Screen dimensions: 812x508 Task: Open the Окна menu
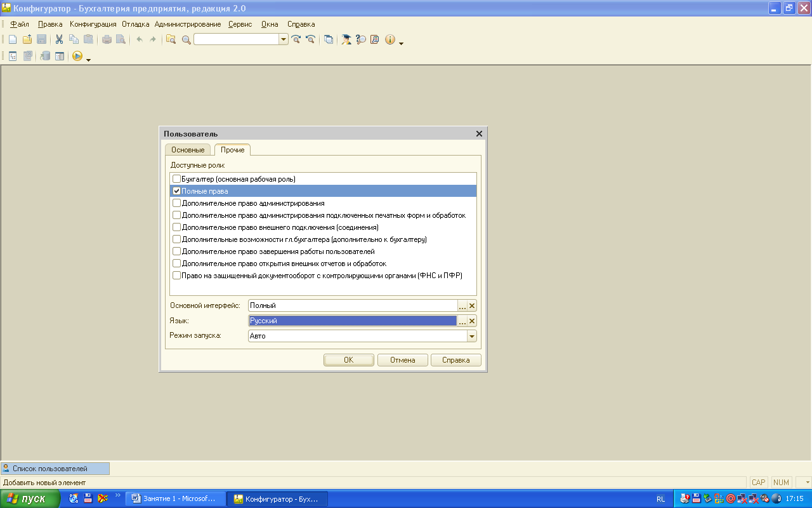270,24
